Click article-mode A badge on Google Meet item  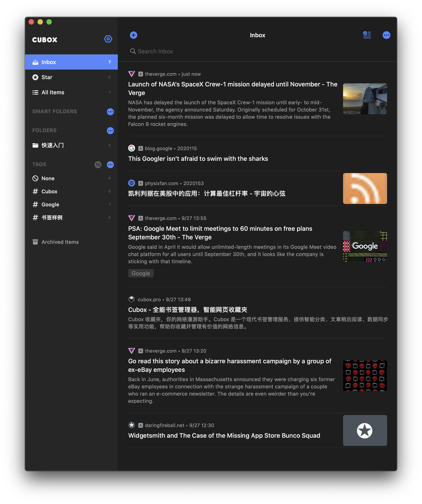pyautogui.click(x=141, y=218)
